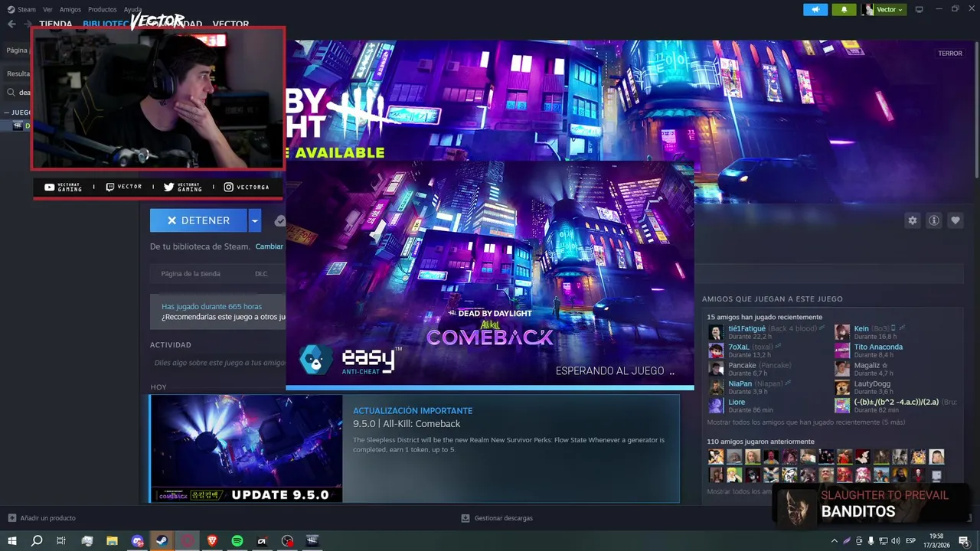The width and height of the screenshot is (980, 551).
Task: Open the Productos menu
Action: click(x=103, y=9)
